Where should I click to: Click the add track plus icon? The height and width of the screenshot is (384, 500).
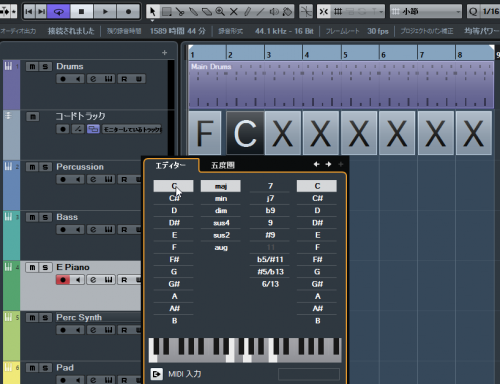click(164, 53)
